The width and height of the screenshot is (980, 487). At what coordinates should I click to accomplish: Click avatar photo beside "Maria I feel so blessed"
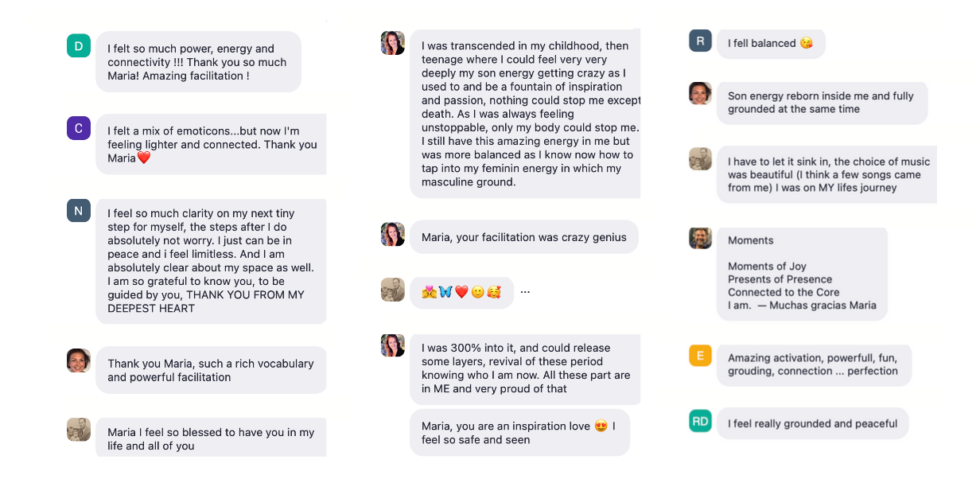tap(79, 430)
